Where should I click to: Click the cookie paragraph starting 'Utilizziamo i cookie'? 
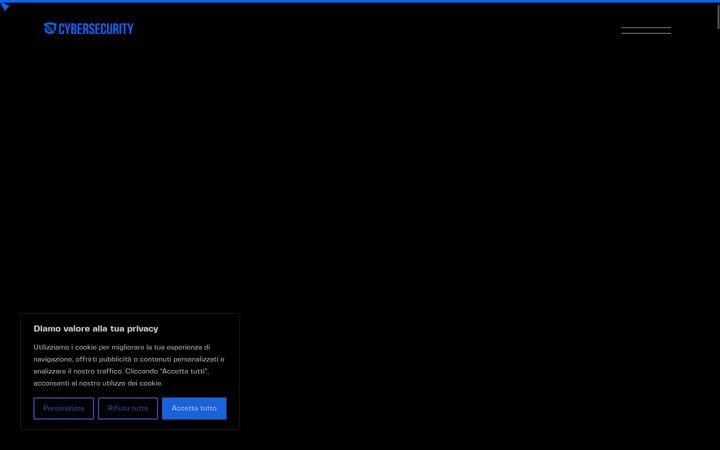[x=129, y=365]
